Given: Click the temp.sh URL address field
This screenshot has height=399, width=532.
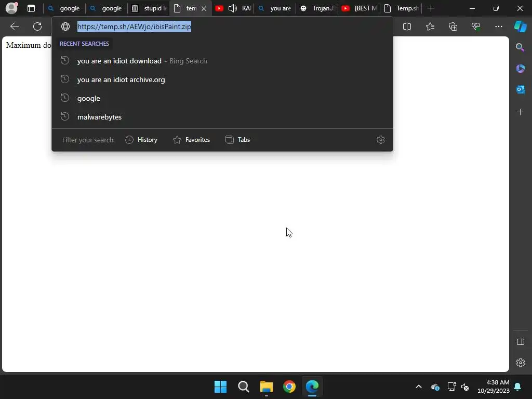Looking at the screenshot, I should 222,26.
